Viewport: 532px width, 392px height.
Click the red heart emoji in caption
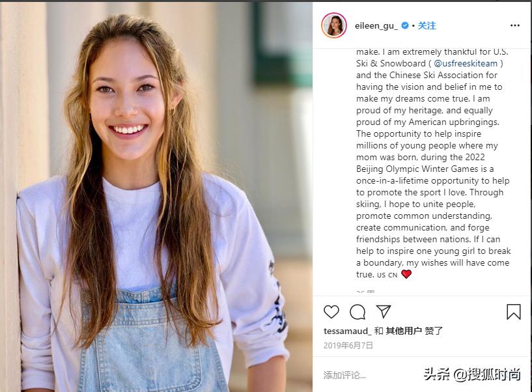click(x=406, y=274)
